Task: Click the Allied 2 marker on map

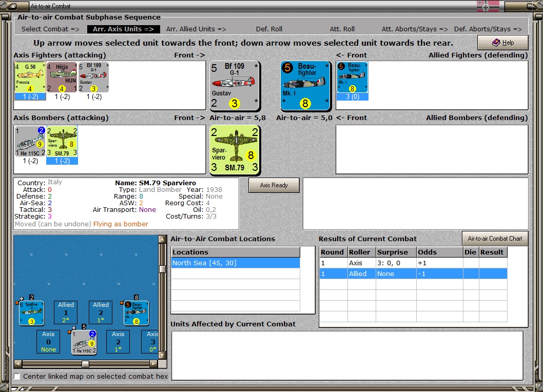Action: pos(101,312)
